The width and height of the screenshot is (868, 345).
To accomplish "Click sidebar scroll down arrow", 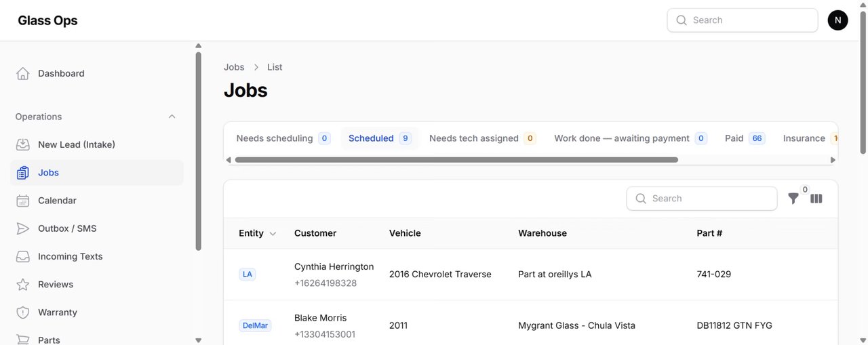I will click(198, 340).
